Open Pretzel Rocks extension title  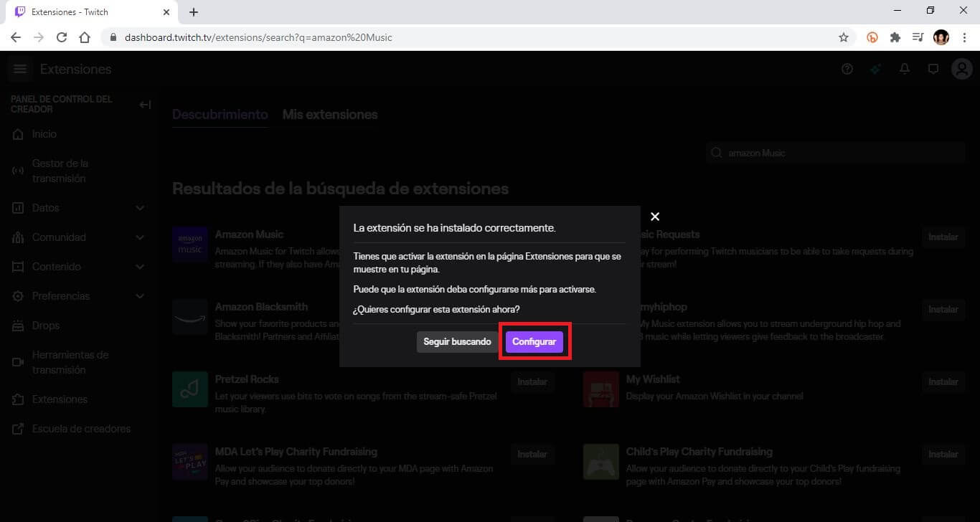click(247, 379)
